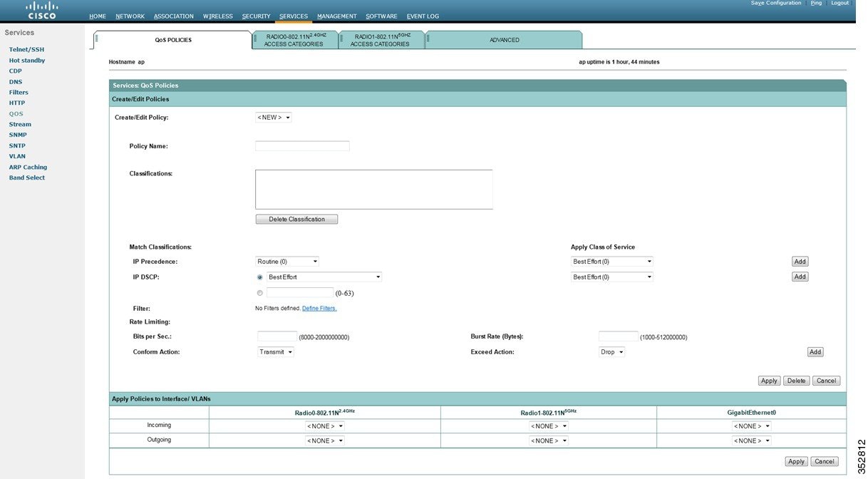Open the SOFTWARE menu

pos(382,16)
